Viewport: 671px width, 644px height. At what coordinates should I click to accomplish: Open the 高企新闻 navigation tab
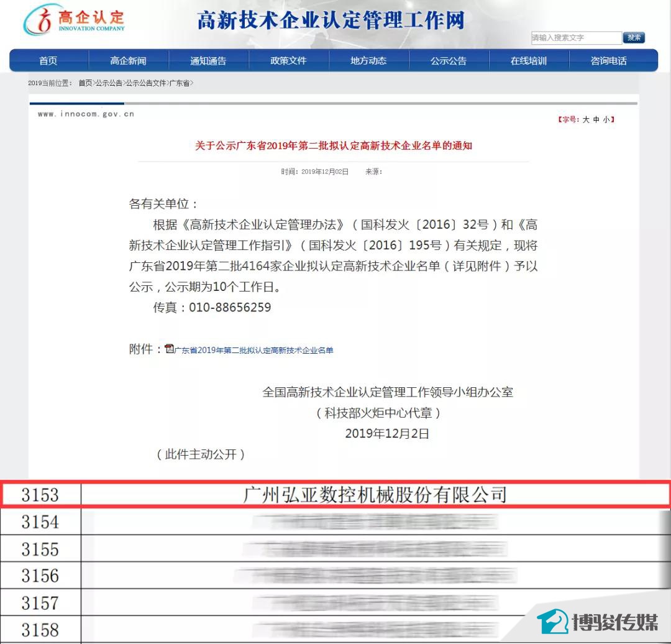128,61
